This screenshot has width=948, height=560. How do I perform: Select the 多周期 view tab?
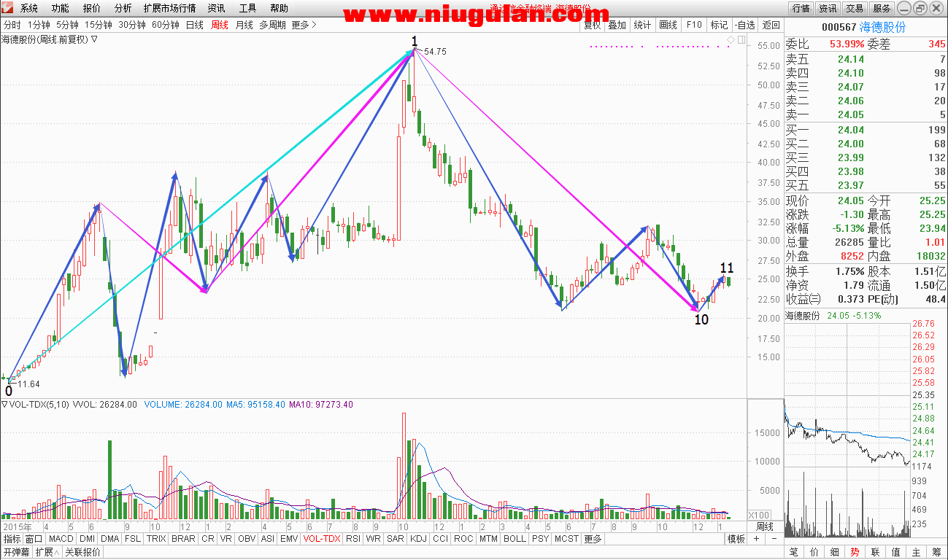[x=272, y=25]
